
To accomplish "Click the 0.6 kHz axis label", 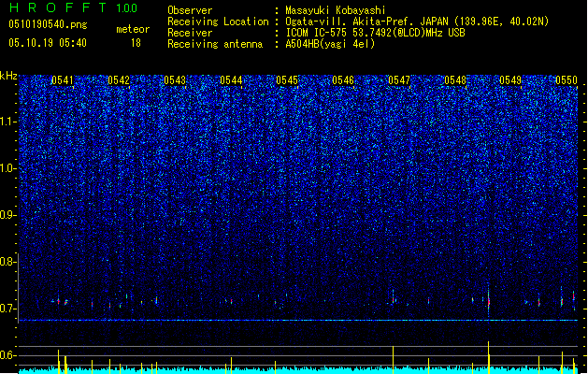I will pyautogui.click(x=8, y=355).
